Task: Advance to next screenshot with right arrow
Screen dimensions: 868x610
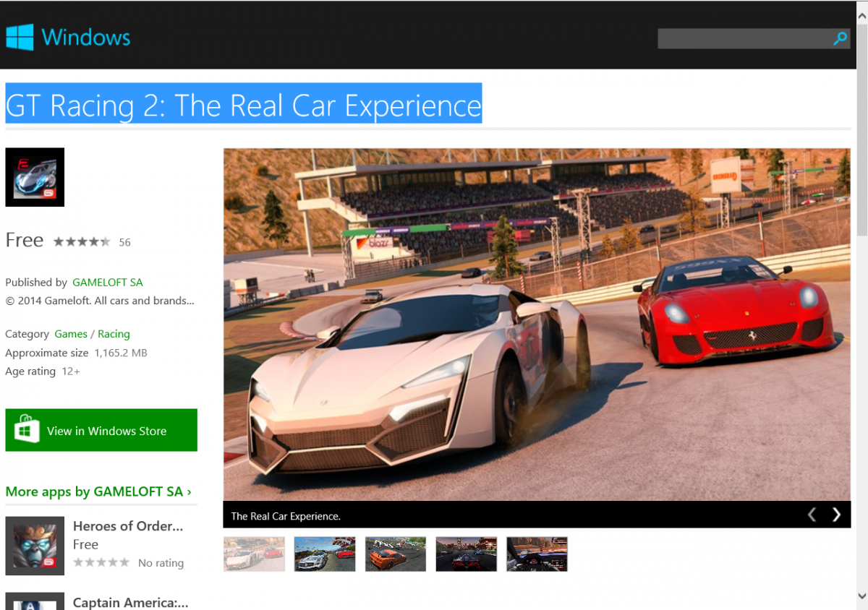Action: point(837,515)
